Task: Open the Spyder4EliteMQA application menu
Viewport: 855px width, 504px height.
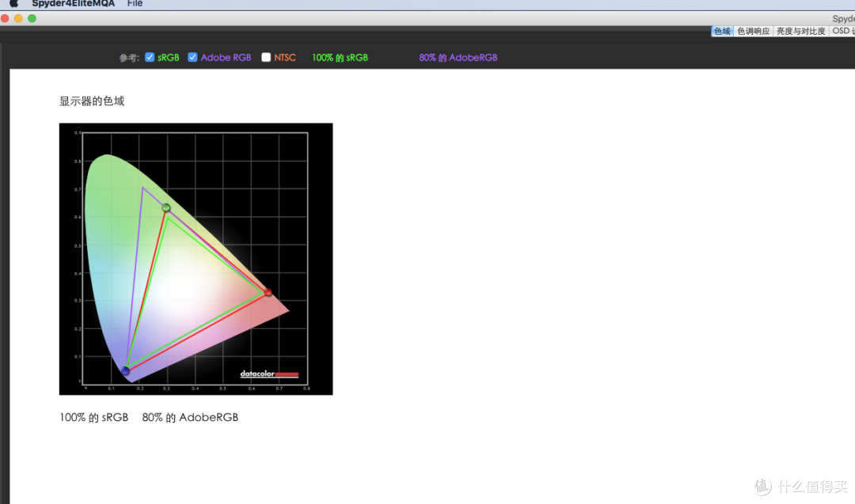Action: pyautogui.click(x=73, y=3)
